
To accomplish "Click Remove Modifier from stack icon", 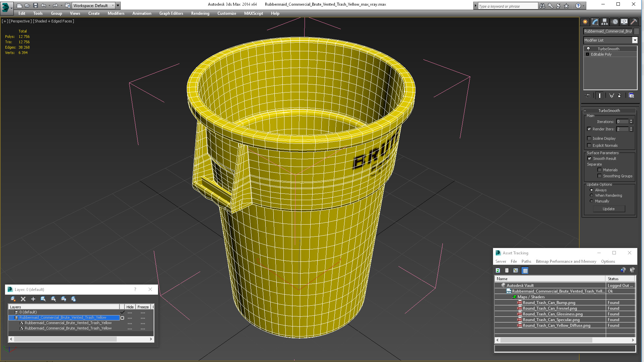I will 620,96.
